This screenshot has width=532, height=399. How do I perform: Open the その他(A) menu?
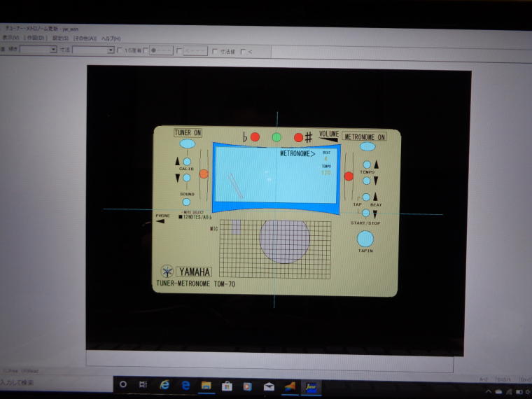[x=85, y=38]
